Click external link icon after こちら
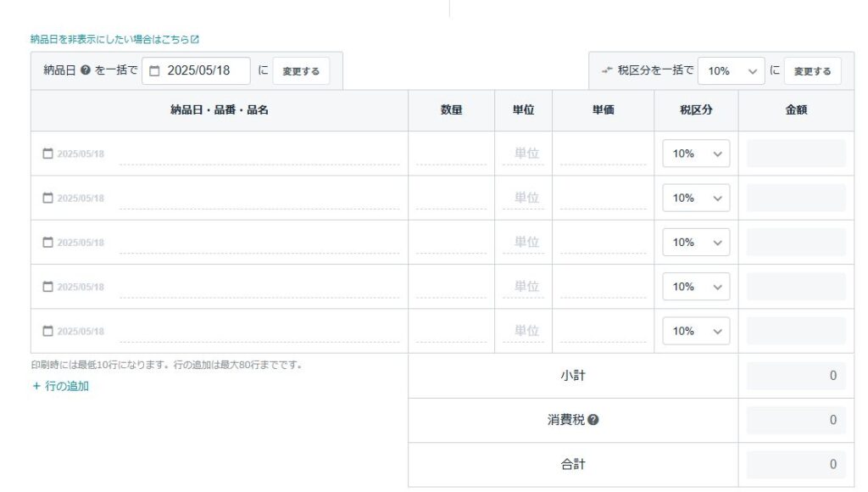 tap(195, 39)
